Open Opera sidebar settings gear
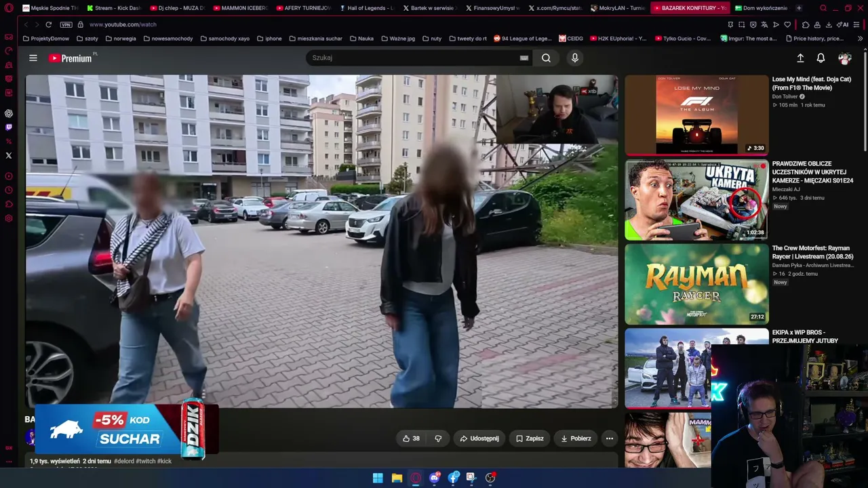 click(x=9, y=218)
